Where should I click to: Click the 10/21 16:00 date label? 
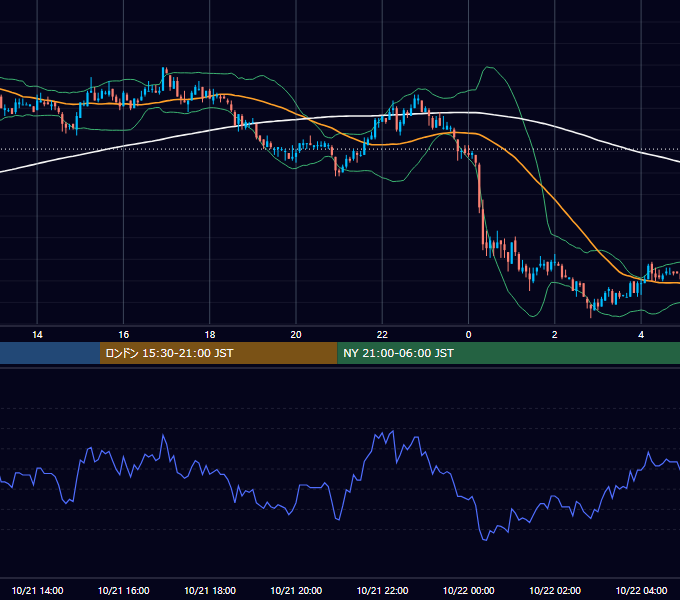(124, 590)
